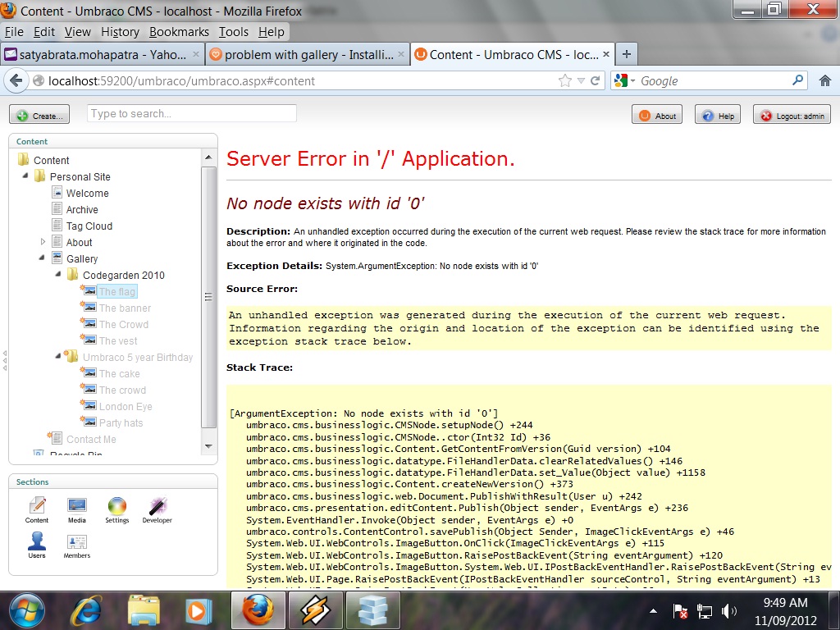Collapse the Gallery tree node
The image size is (840, 630).
[x=42, y=258]
